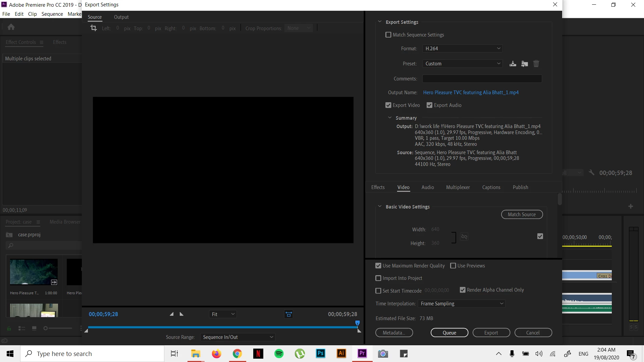
Task: Click the output name file link
Action: pos(471,93)
